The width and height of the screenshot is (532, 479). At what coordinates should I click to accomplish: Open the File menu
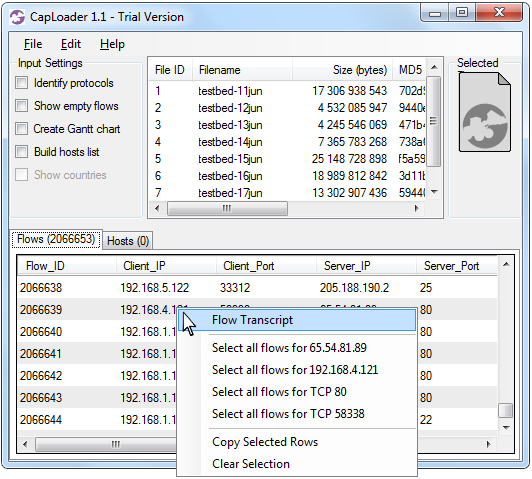click(33, 44)
